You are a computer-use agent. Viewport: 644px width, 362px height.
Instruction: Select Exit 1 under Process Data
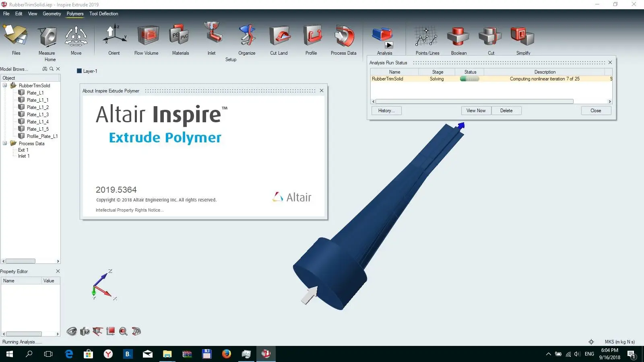click(x=23, y=150)
